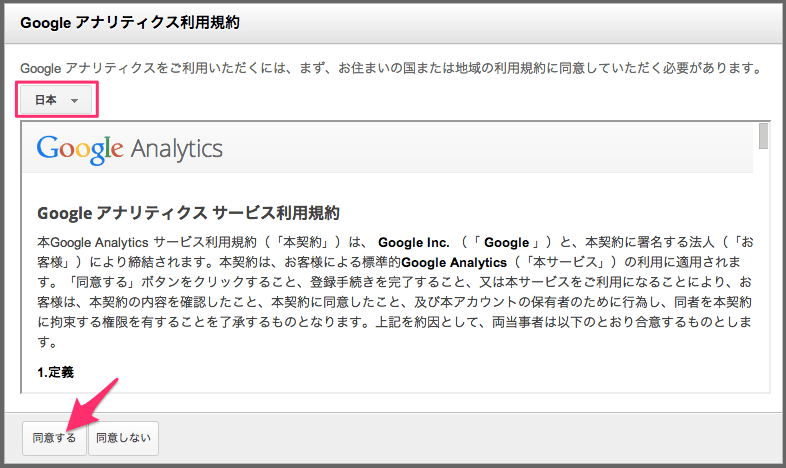
Task: Select the 1.定義 section heading
Action: (56, 372)
